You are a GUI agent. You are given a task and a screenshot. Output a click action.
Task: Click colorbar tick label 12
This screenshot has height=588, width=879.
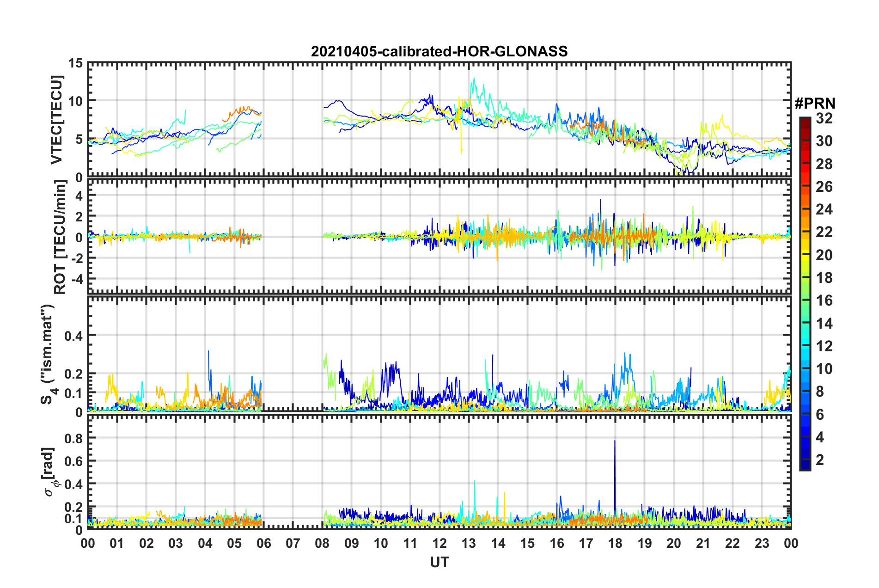point(824,346)
